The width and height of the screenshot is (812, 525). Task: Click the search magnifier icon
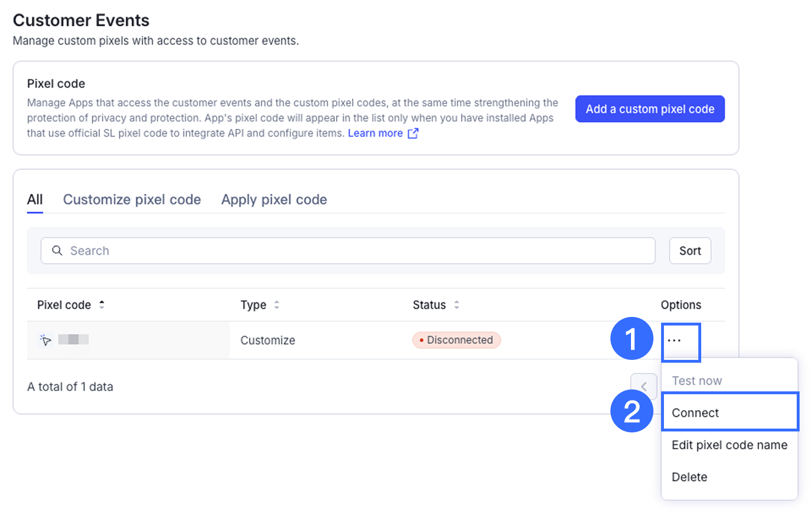[57, 251]
